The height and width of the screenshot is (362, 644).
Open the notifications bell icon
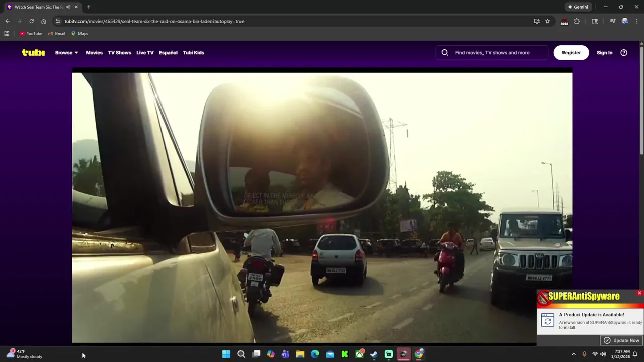click(x=635, y=354)
